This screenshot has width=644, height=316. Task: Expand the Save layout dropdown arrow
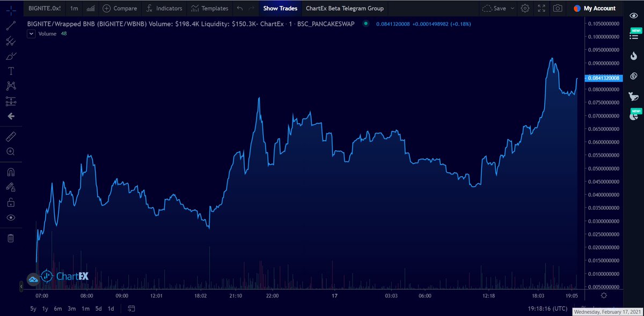(x=513, y=9)
